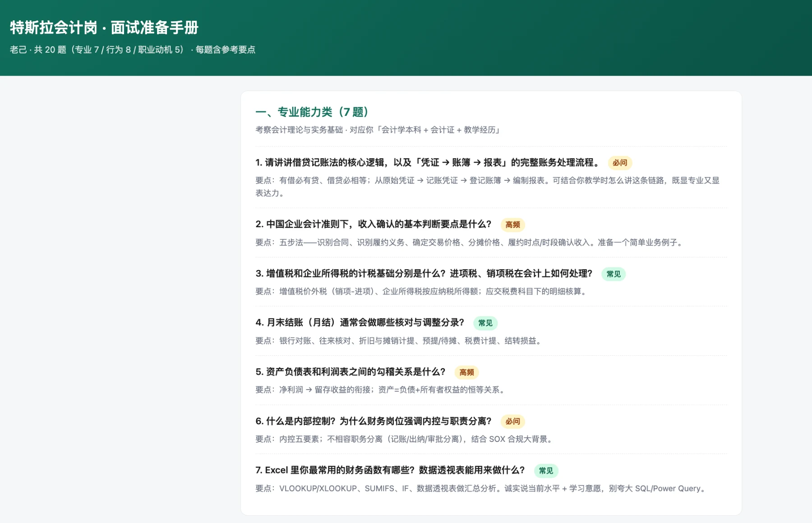Click the answer points starting 有借必有贷
Image resolution: width=812 pixels, height=523 pixels.
point(488,187)
